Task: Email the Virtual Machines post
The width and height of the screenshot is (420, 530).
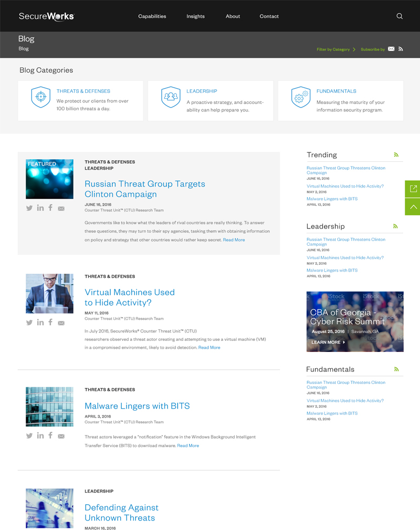Action: [x=61, y=323]
